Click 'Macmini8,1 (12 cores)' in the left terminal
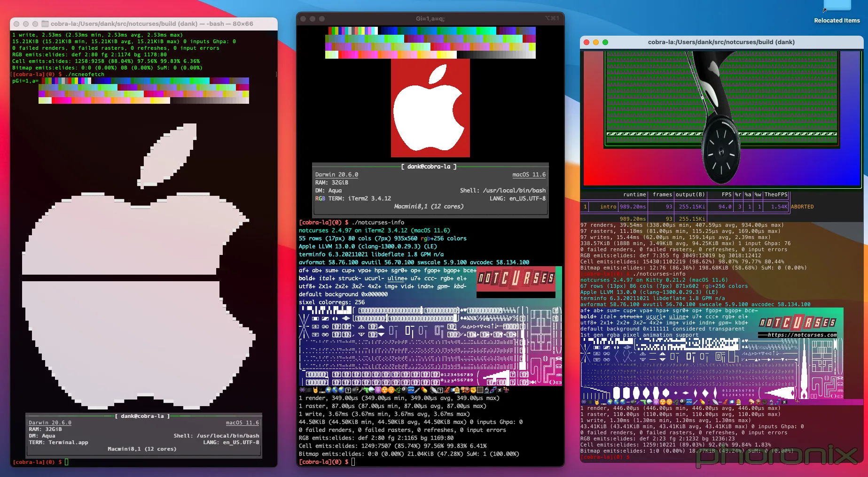 point(142,449)
